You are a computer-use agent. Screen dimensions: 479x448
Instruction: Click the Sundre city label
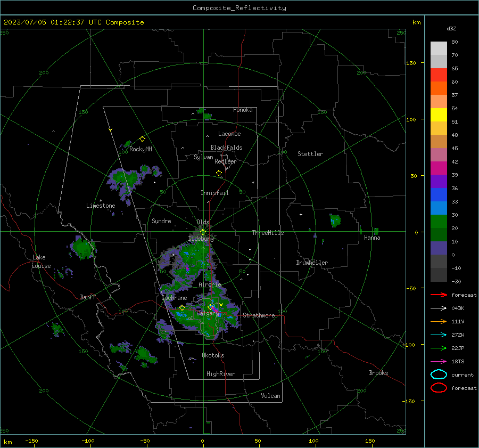click(161, 221)
